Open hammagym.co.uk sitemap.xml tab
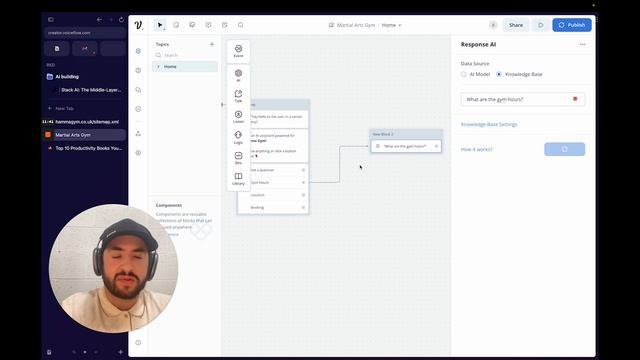The image size is (640, 360). click(84, 122)
